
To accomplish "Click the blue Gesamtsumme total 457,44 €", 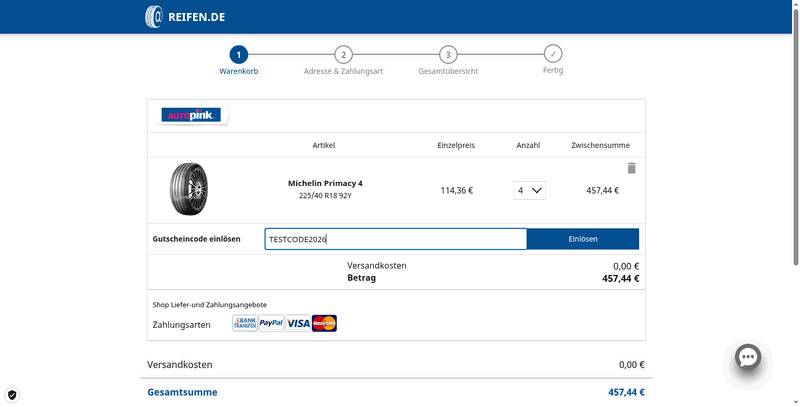I will click(x=626, y=392).
